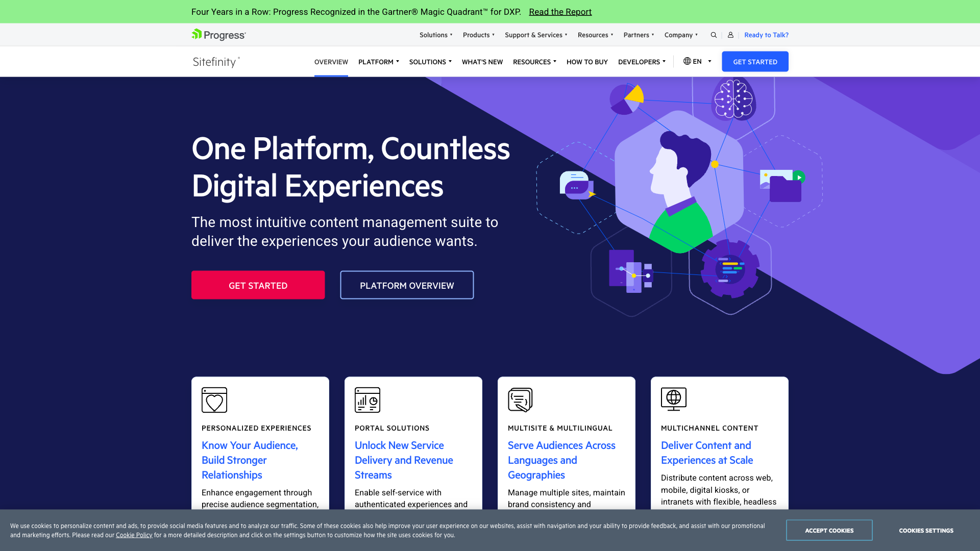Select the OVERVIEW tab

331,62
